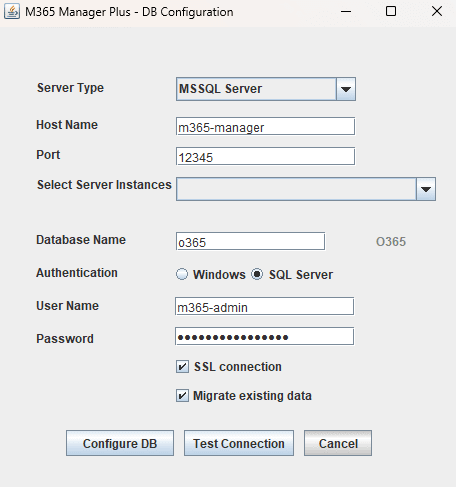Click the Authentication label

77,273
